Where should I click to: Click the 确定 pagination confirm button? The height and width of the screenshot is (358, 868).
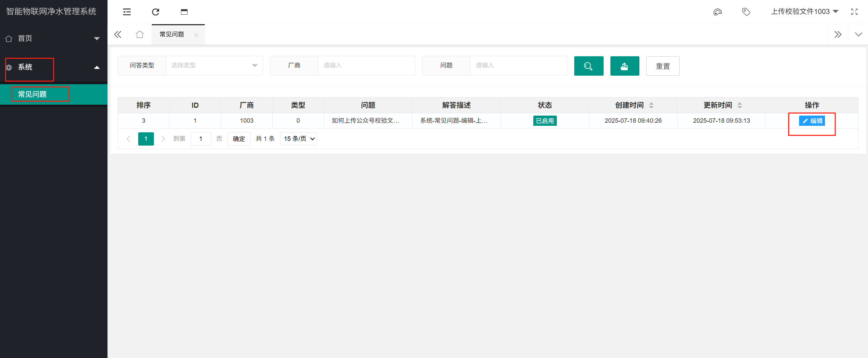[239, 139]
